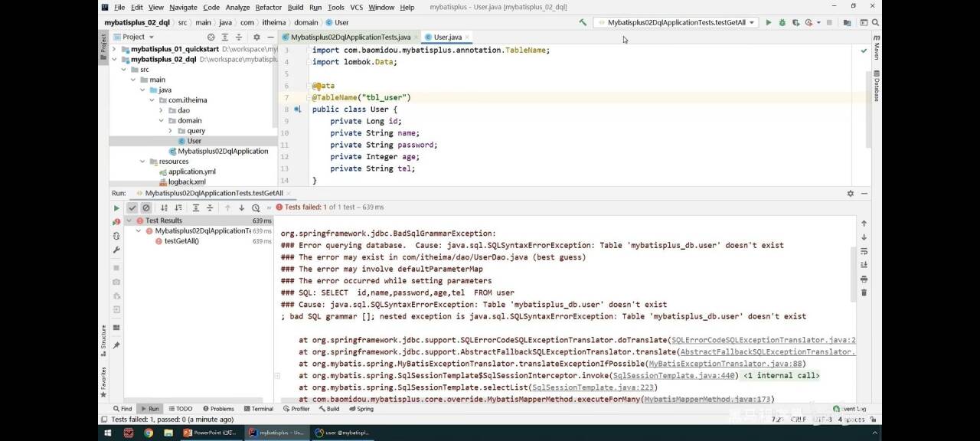Click the green Run button in the toolbar

(x=769, y=23)
